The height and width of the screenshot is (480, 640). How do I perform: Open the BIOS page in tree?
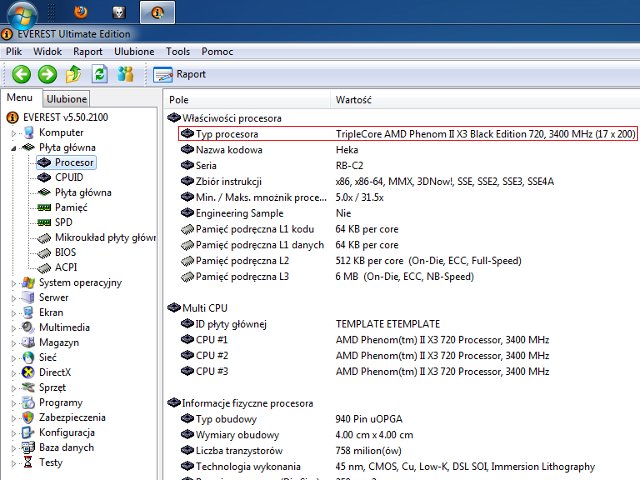point(65,253)
